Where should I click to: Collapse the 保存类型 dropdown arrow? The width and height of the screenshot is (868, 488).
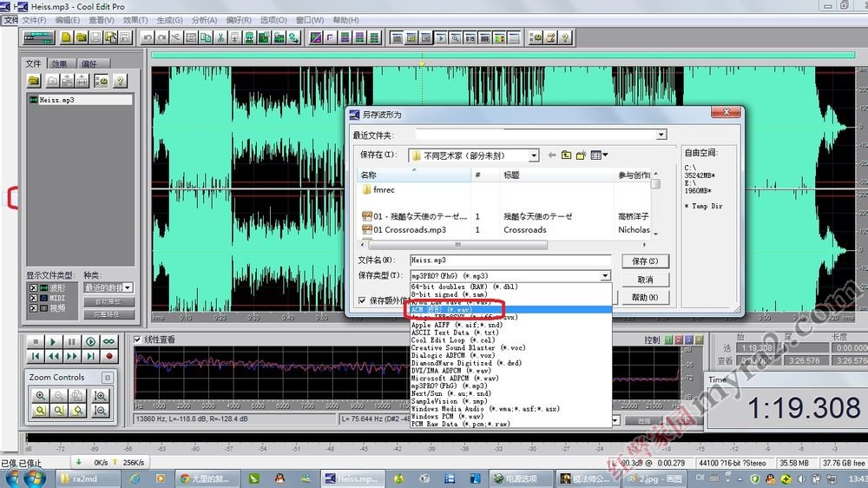[605, 275]
